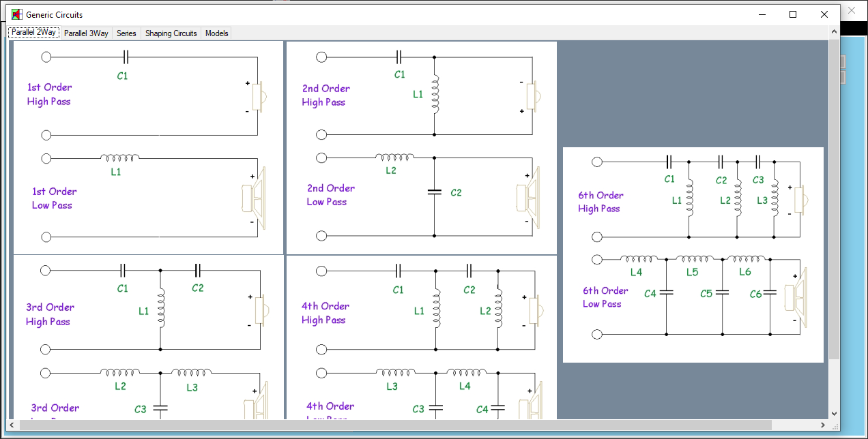
Task: Click the C2 capacitor in 2nd Order Low Pass
Action: coord(435,192)
